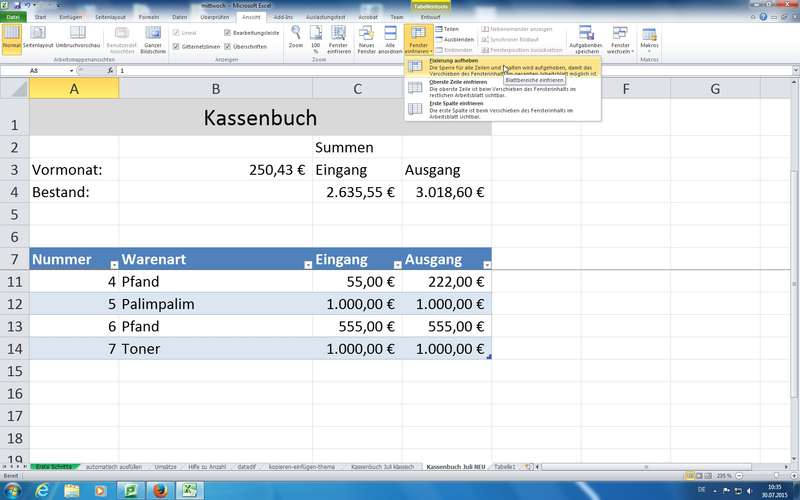Open Firefox from the taskbar
Screen dimensions: 800x500
(160, 491)
